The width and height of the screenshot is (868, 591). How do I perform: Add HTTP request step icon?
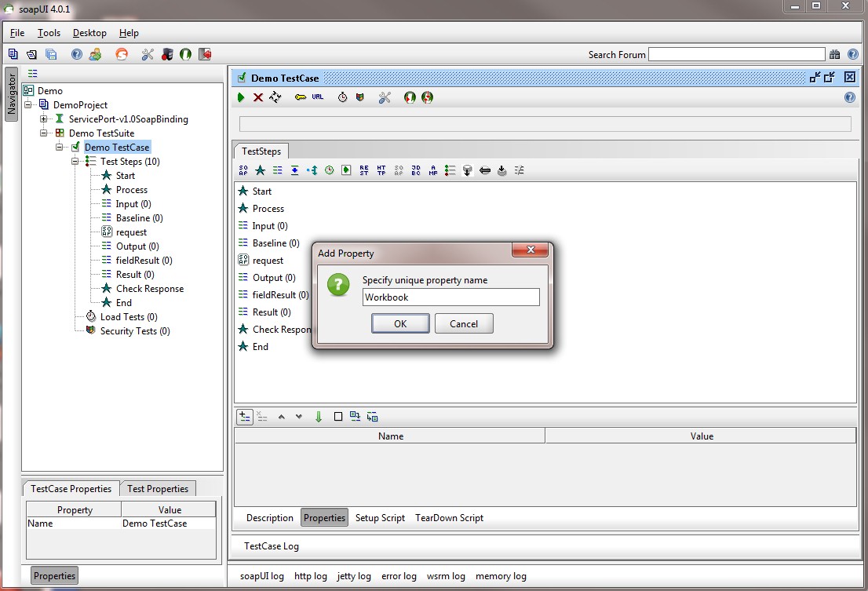(x=381, y=170)
